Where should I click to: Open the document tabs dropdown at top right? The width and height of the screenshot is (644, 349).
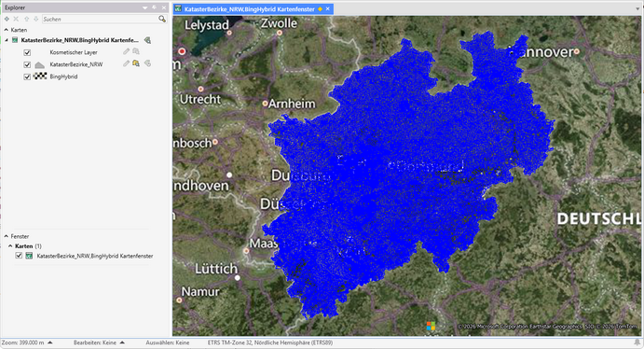[637, 8]
